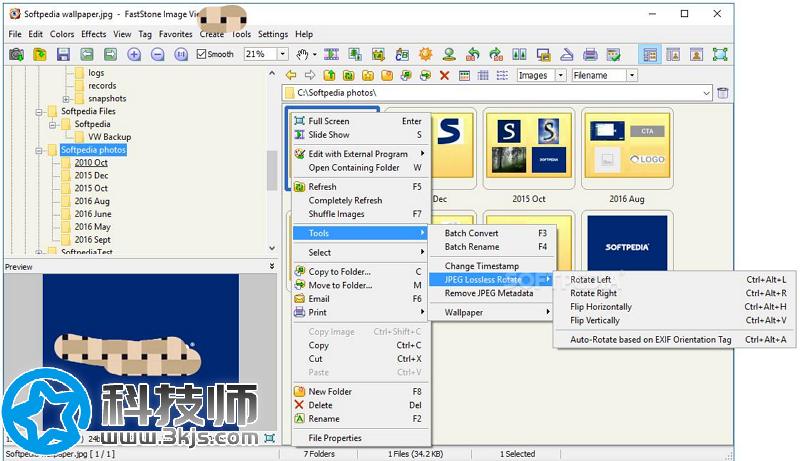Rotate left using the toolbar rotate icon
Screen dimensions: 800x461
[473, 54]
